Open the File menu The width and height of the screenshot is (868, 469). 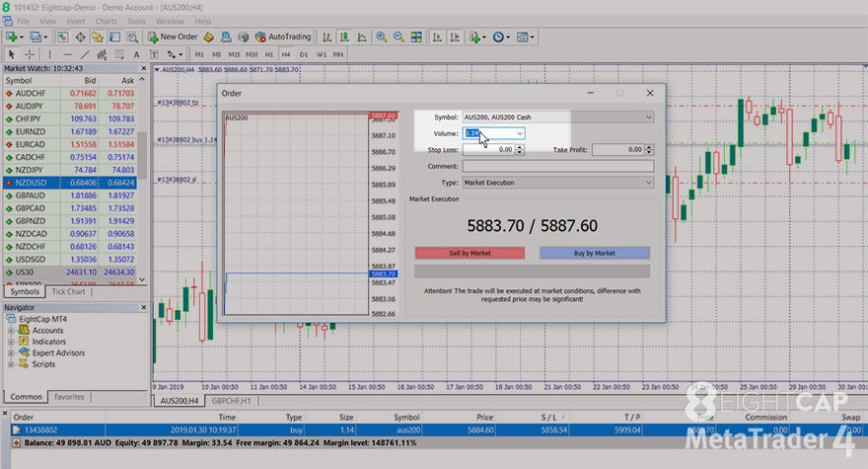pos(24,21)
